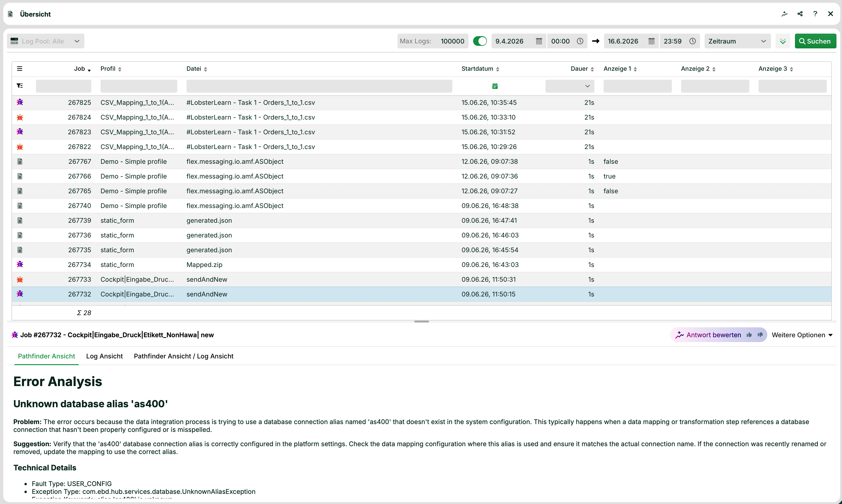Sort by the Anzeige 2 column header
Viewport: 842px width, 504px height.
698,69
